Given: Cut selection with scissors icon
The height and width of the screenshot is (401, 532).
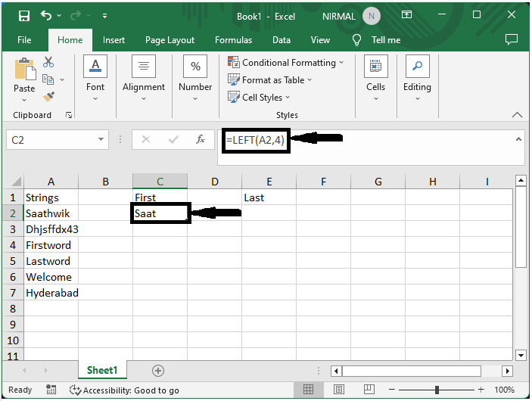Looking at the screenshot, I should pyautogui.click(x=48, y=62).
